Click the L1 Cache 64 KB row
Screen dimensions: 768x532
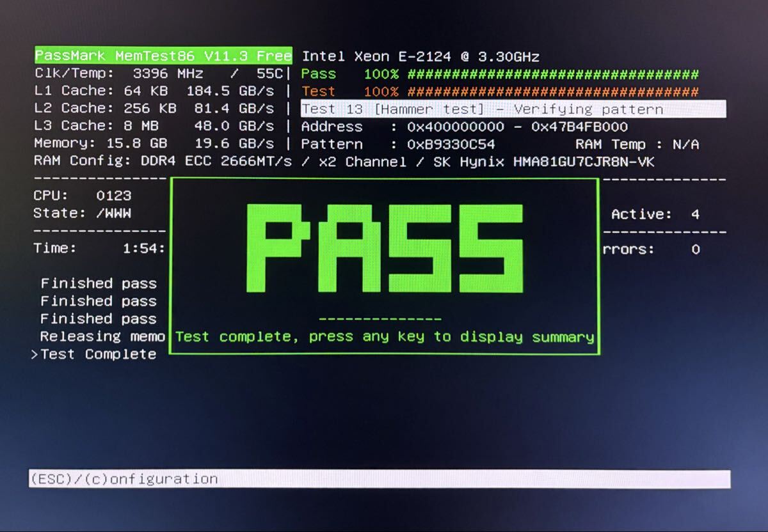coord(154,91)
